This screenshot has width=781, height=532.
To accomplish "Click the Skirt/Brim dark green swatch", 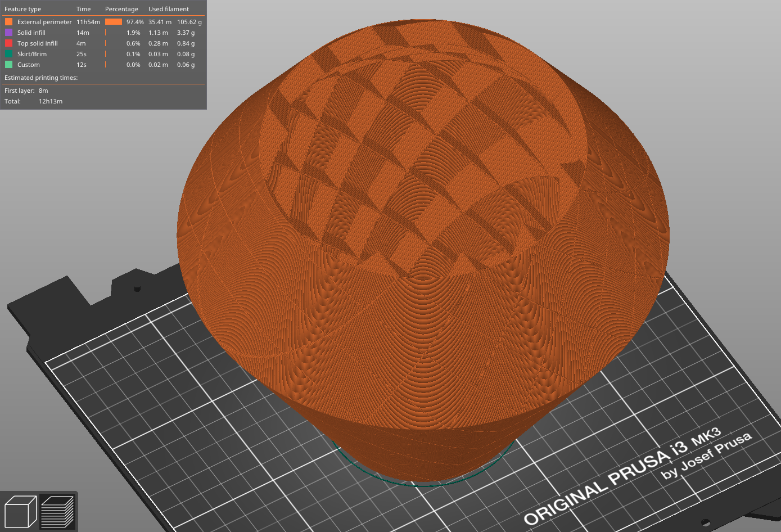I will click(8, 54).
